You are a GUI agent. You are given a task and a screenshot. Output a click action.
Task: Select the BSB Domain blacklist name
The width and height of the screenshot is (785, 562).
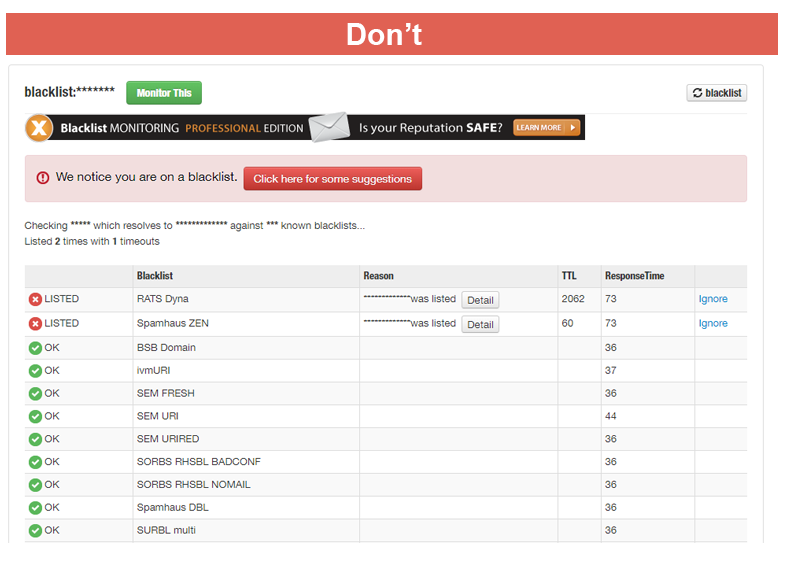(166, 347)
